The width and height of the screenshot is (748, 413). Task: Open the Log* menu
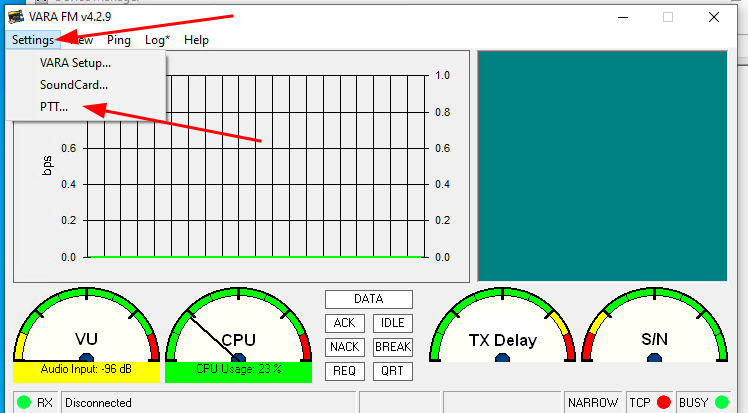(157, 40)
